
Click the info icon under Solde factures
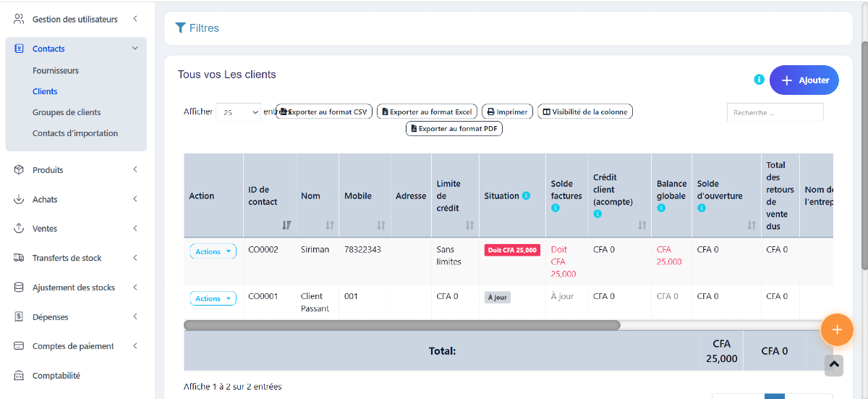click(x=556, y=208)
